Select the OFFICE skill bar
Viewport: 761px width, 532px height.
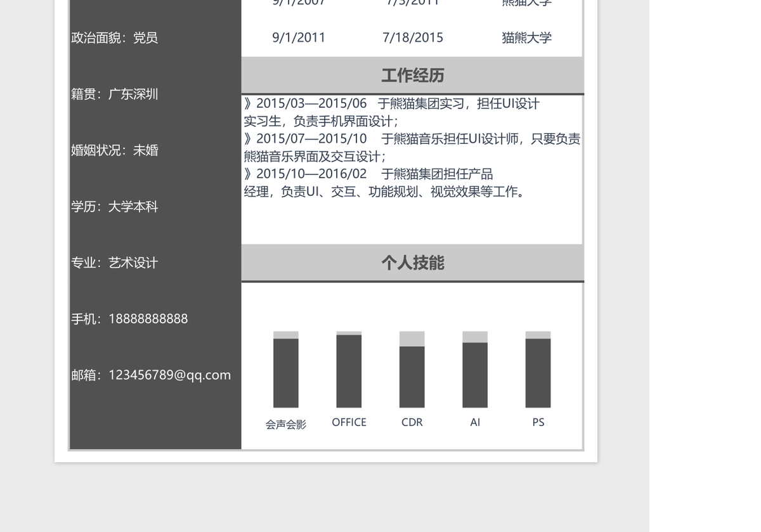pyautogui.click(x=349, y=371)
